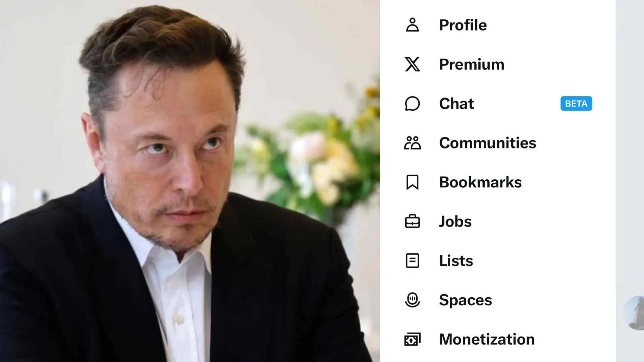Click the circular avatar at right edge
The height and width of the screenshot is (362, 644).
(x=634, y=313)
